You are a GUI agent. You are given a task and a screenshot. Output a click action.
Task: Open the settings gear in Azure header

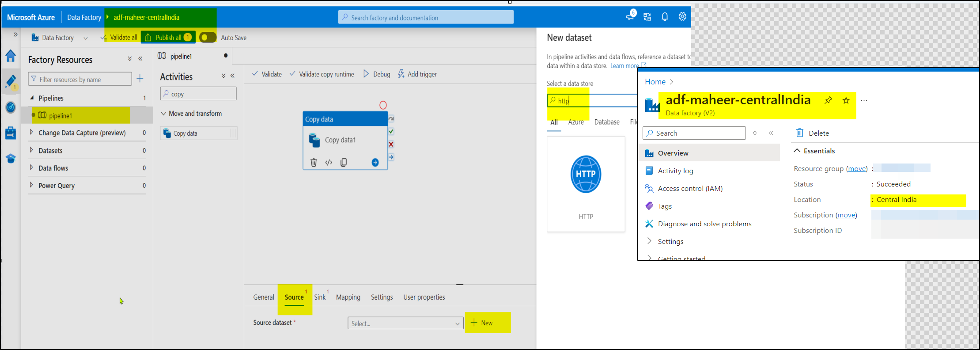click(x=682, y=17)
